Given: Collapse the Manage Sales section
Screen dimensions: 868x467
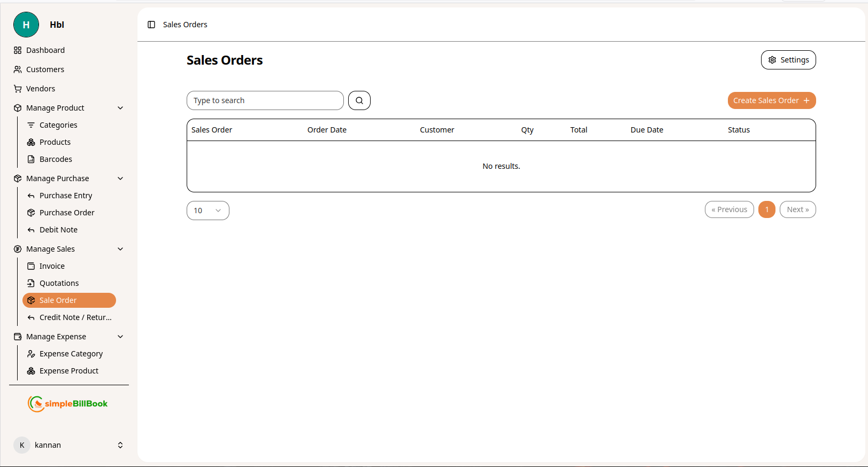Looking at the screenshot, I should click(x=120, y=249).
